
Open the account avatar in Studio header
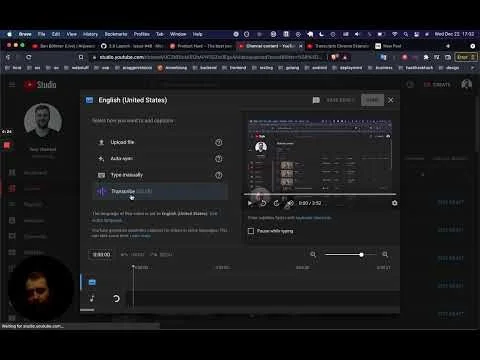coord(466,84)
